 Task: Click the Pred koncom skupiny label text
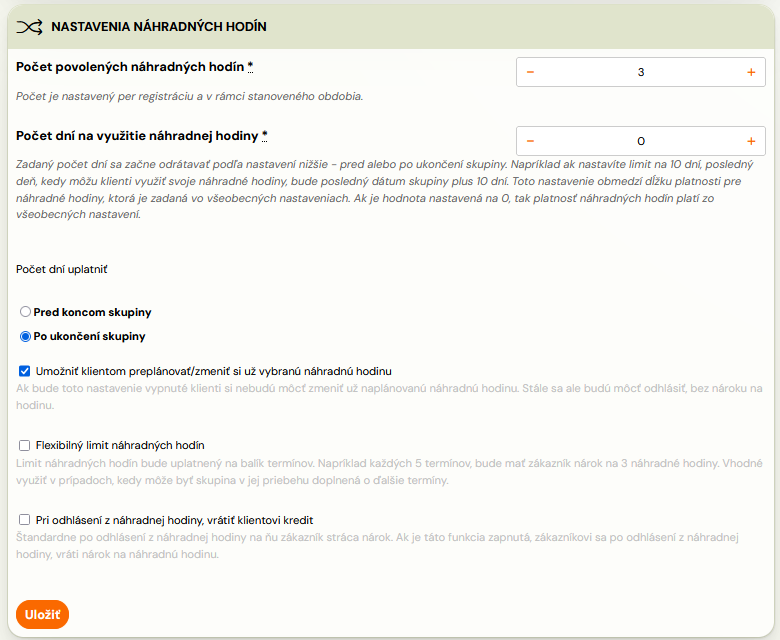pos(93,312)
